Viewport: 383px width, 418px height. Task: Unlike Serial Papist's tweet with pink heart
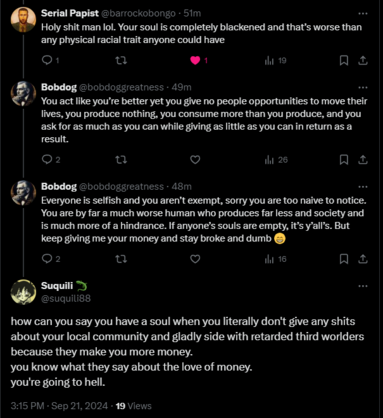(195, 60)
